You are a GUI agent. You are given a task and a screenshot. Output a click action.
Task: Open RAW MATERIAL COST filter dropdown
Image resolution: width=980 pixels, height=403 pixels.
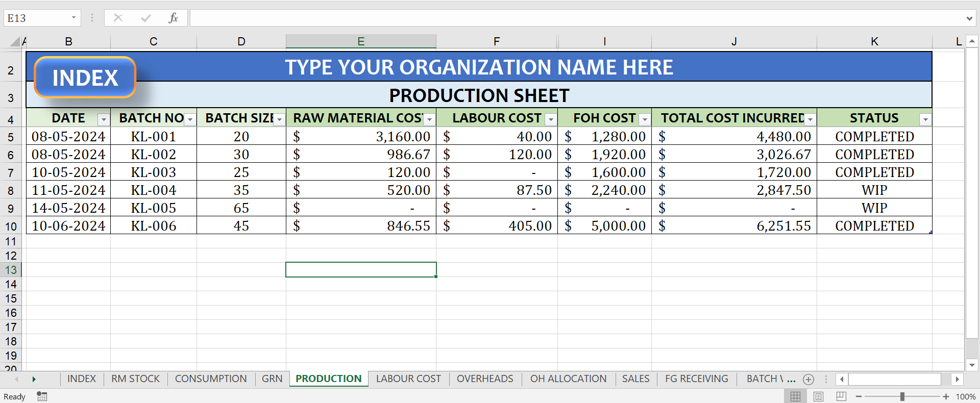pos(429,119)
